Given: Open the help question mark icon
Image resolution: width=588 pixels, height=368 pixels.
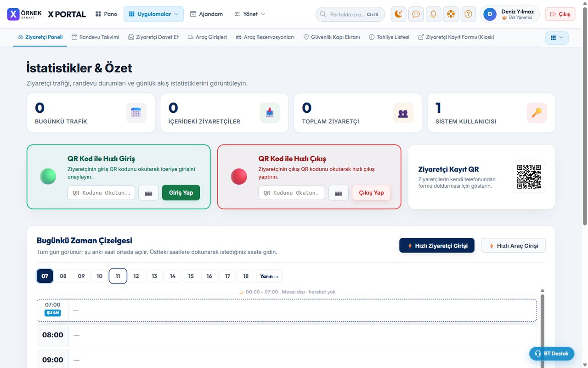Looking at the screenshot, I should pyautogui.click(x=468, y=14).
